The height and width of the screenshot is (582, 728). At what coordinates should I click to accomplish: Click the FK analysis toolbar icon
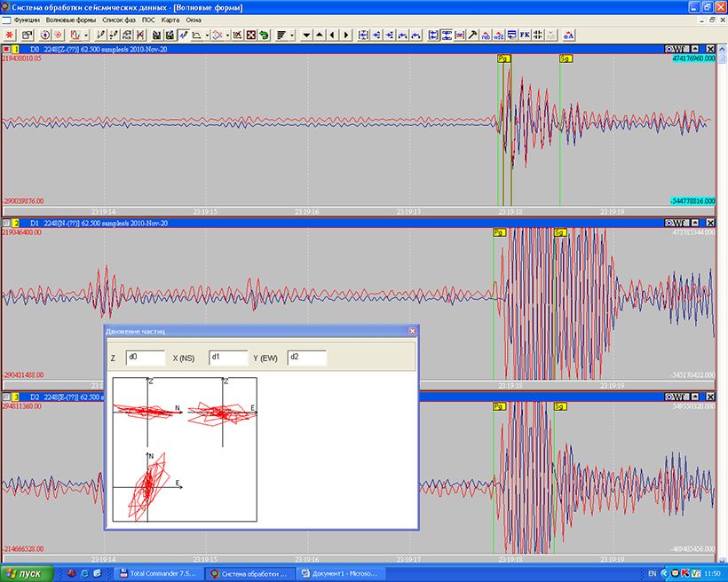[x=524, y=35]
